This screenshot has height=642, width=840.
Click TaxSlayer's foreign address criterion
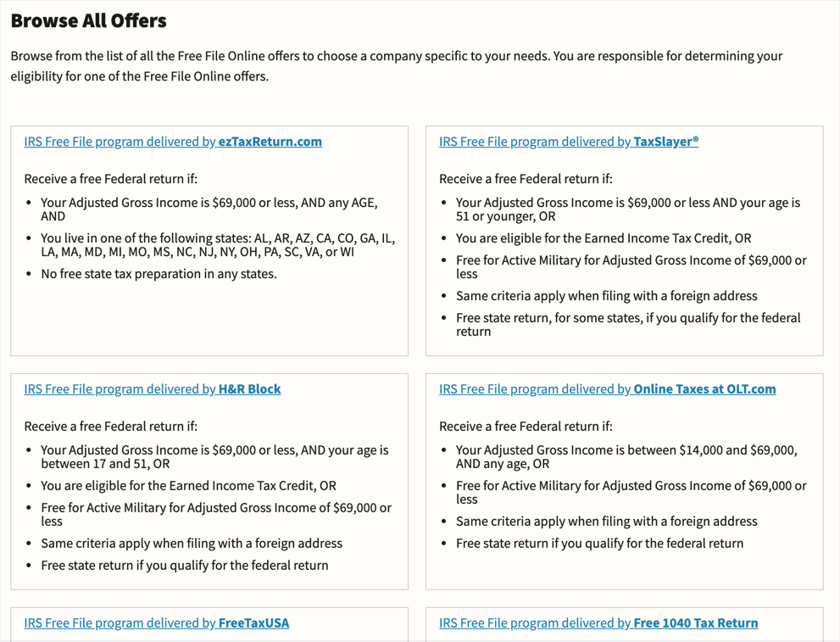606,296
